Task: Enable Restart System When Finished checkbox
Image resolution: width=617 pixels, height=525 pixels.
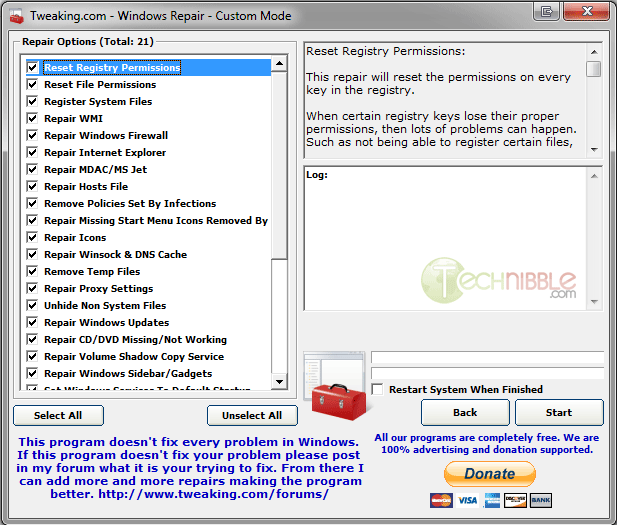Action: [x=377, y=389]
